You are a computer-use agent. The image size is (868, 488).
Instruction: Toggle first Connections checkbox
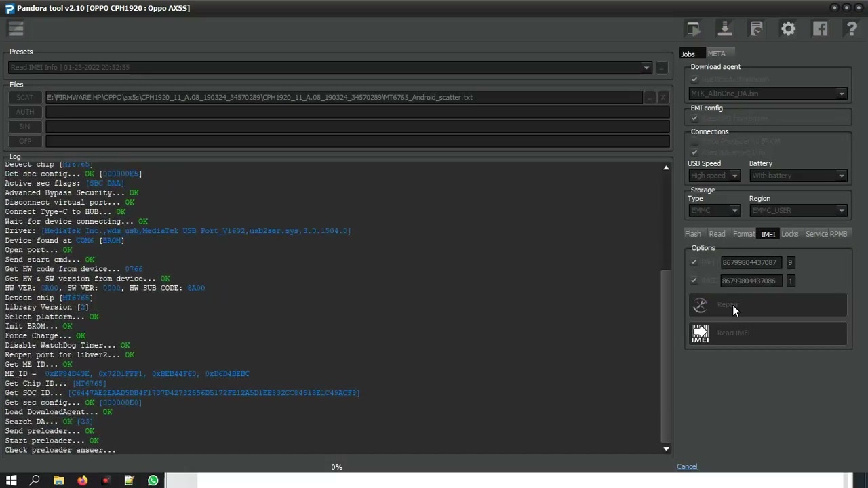coord(694,142)
